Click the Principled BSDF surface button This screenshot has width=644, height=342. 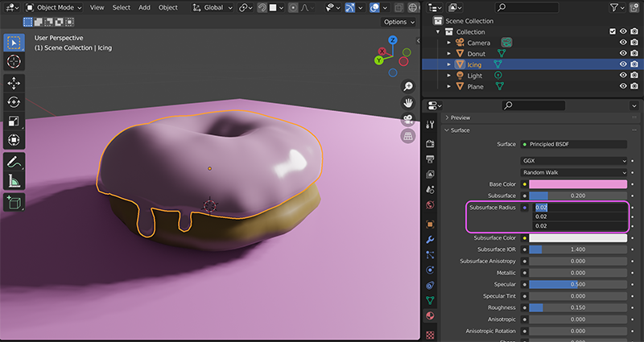pyautogui.click(x=574, y=144)
